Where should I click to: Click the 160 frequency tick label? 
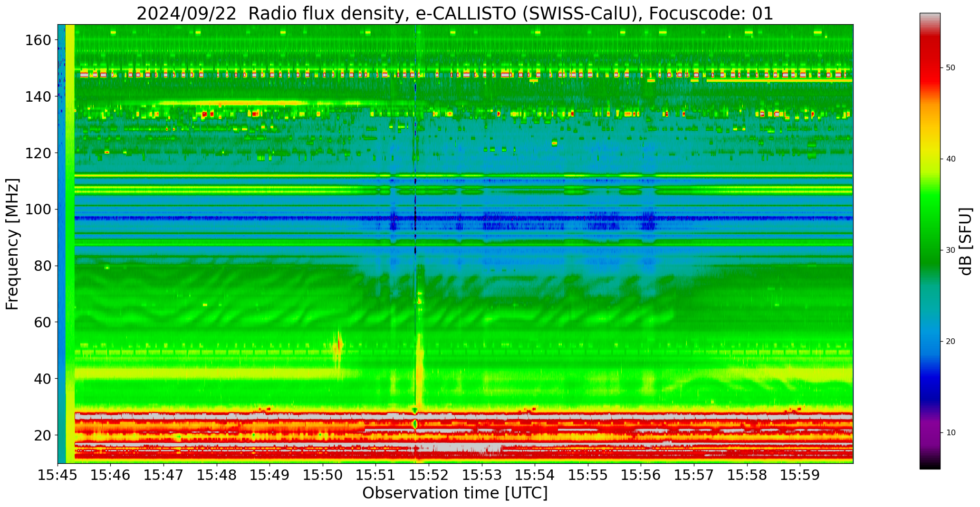click(39, 40)
